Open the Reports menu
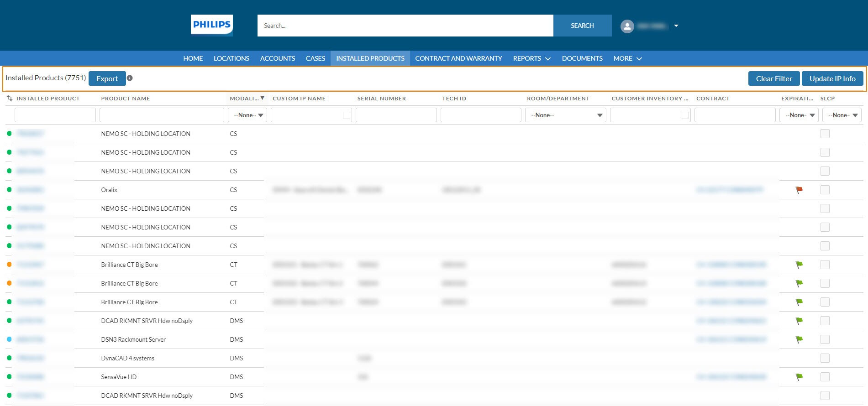Screen dimensions: 868x406 531,58
